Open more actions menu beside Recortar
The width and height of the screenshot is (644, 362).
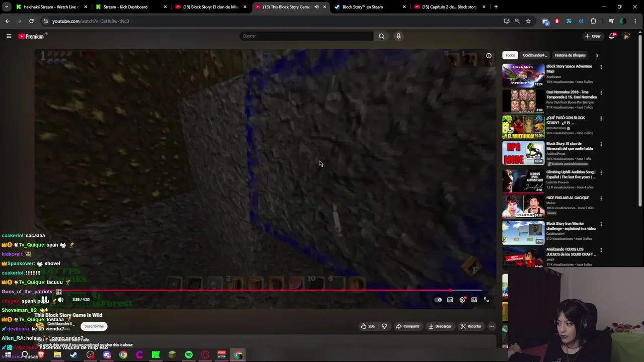492,326
